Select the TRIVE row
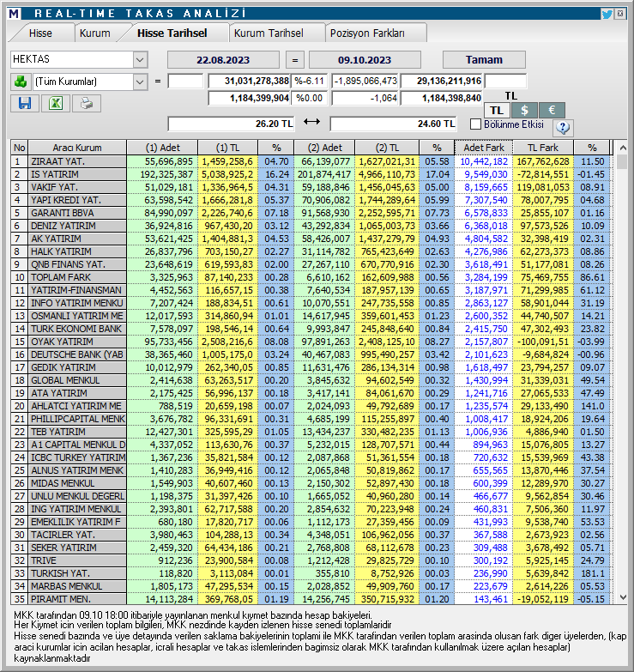 pyautogui.click(x=311, y=560)
